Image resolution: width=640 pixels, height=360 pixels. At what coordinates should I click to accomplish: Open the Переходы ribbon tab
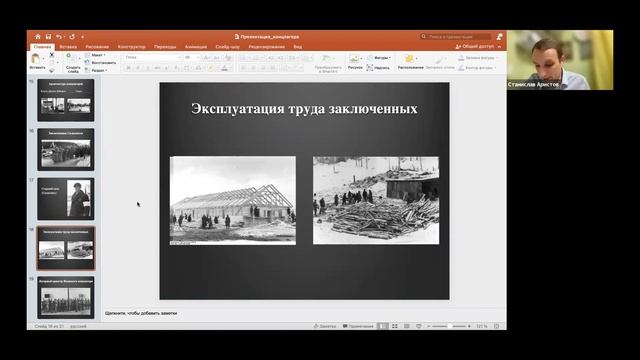tap(165, 47)
